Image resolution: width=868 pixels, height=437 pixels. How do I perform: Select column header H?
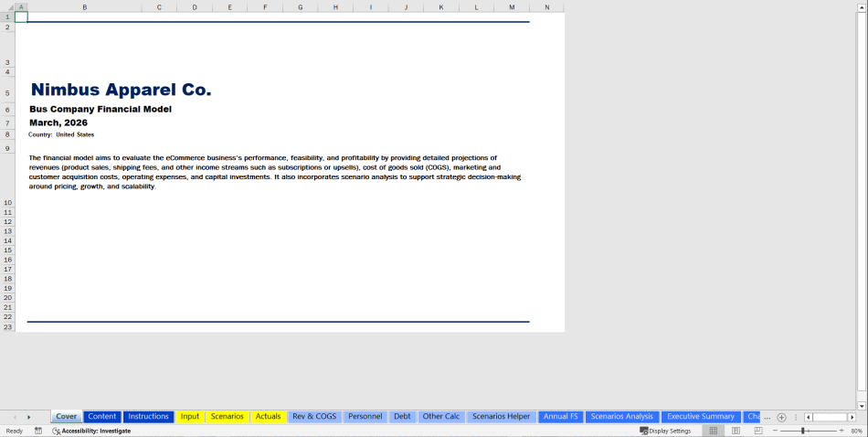(334, 7)
